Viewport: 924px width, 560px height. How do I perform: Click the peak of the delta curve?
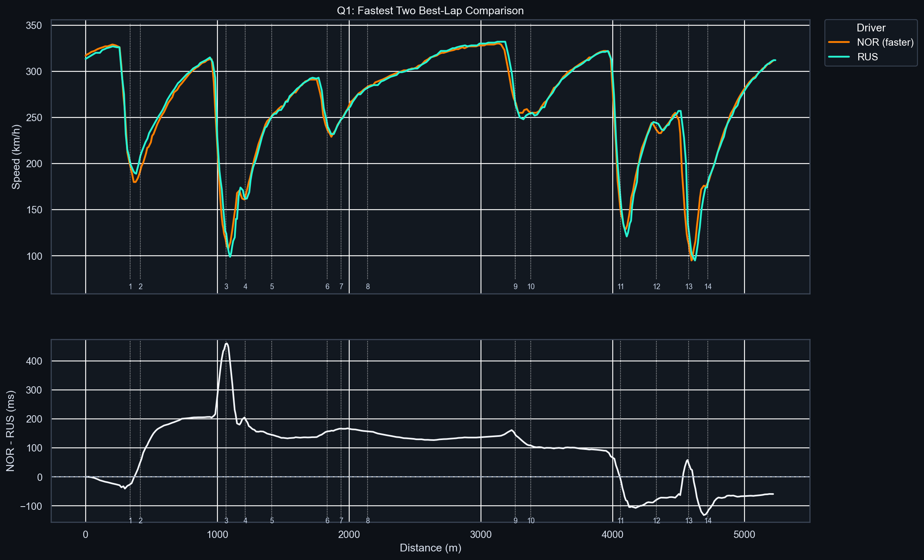click(x=226, y=343)
